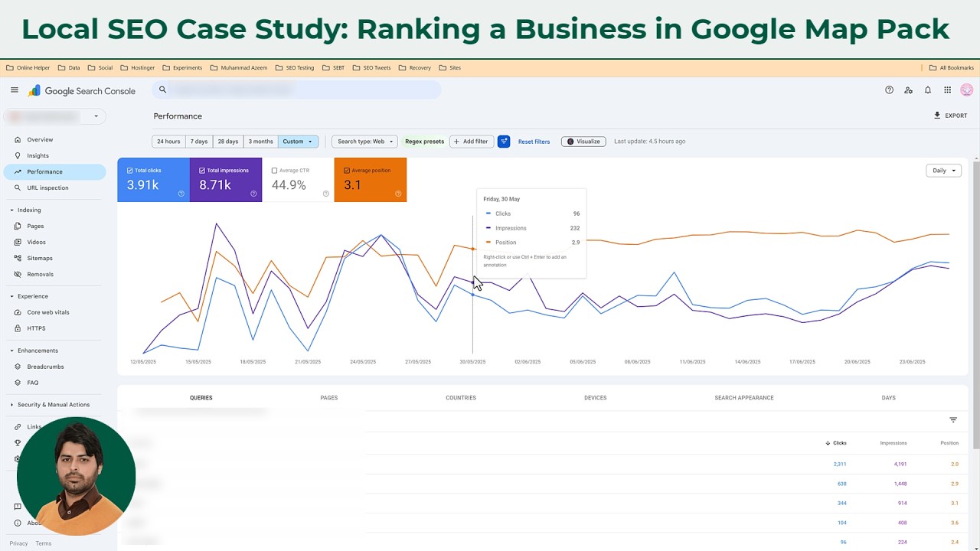Open the help question-mark icon
This screenshot has width=980, height=551.
[889, 90]
